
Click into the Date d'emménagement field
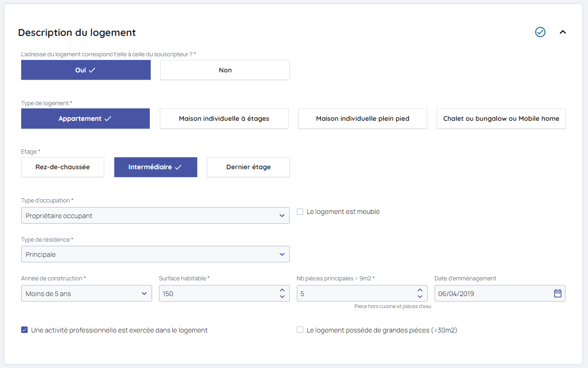[x=488, y=293]
